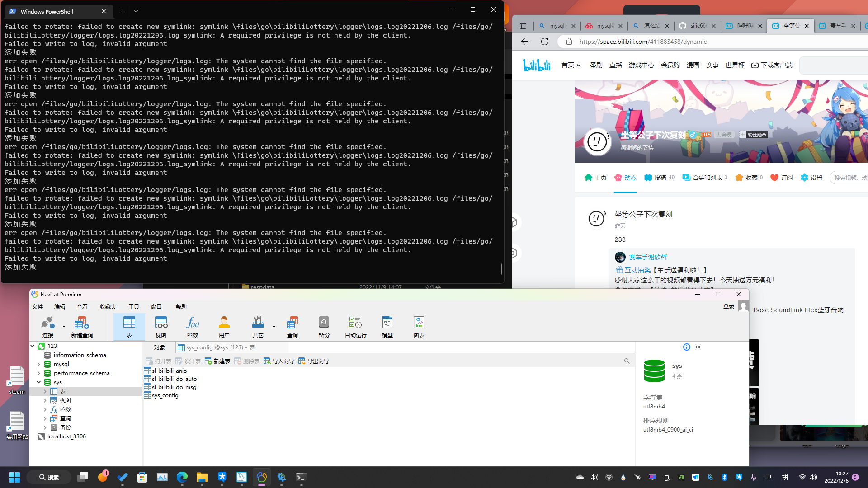The image size is (868, 488).
Task: Click the taskbar search box
Action: click(49, 477)
